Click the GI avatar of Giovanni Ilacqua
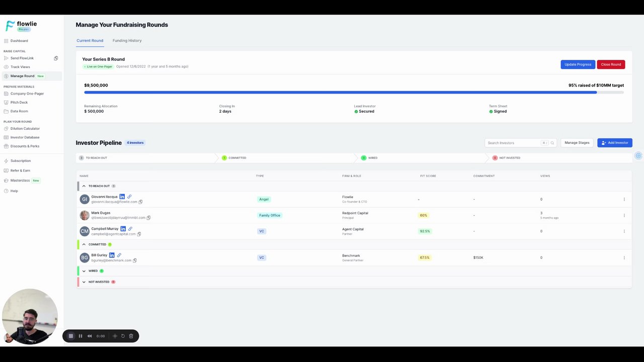This screenshot has height=362, width=644. pyautogui.click(x=85, y=199)
